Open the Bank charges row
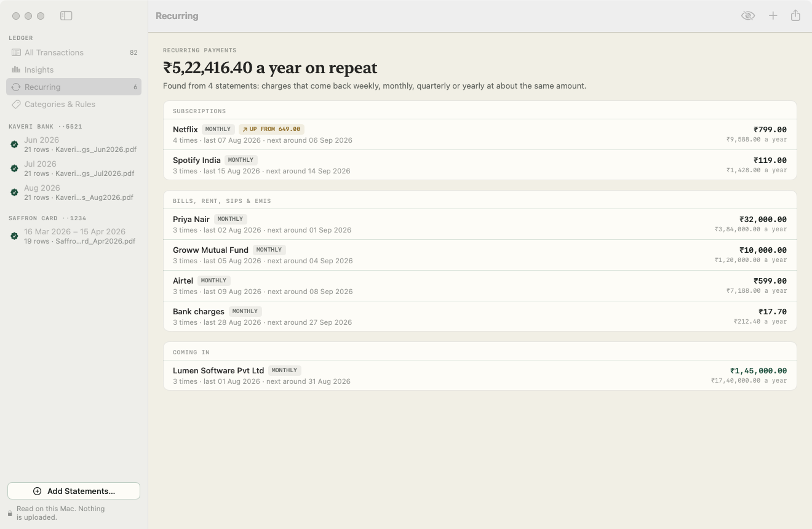The image size is (812, 529). pyautogui.click(x=480, y=316)
